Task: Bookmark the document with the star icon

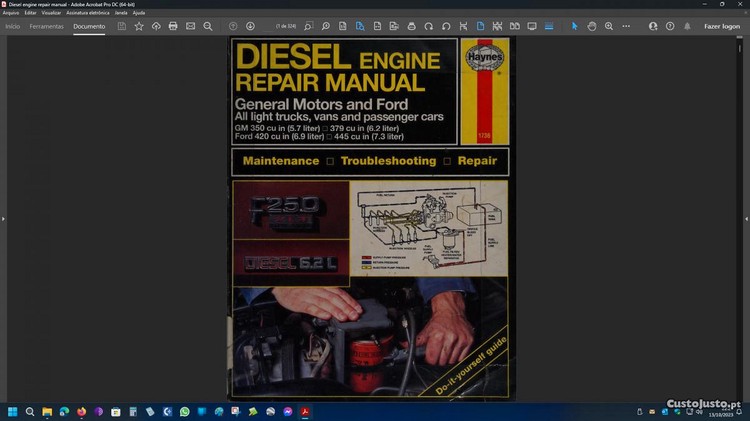Action: coord(139,26)
